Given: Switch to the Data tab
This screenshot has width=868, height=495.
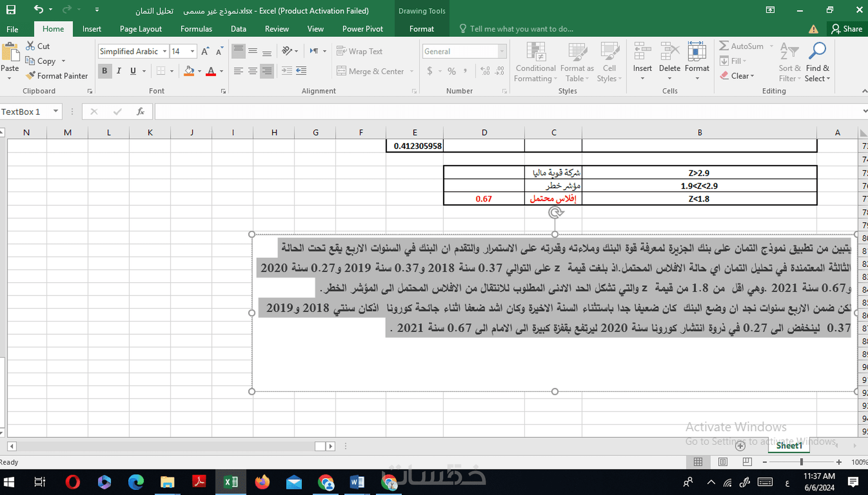Looking at the screenshot, I should tap(238, 29).
